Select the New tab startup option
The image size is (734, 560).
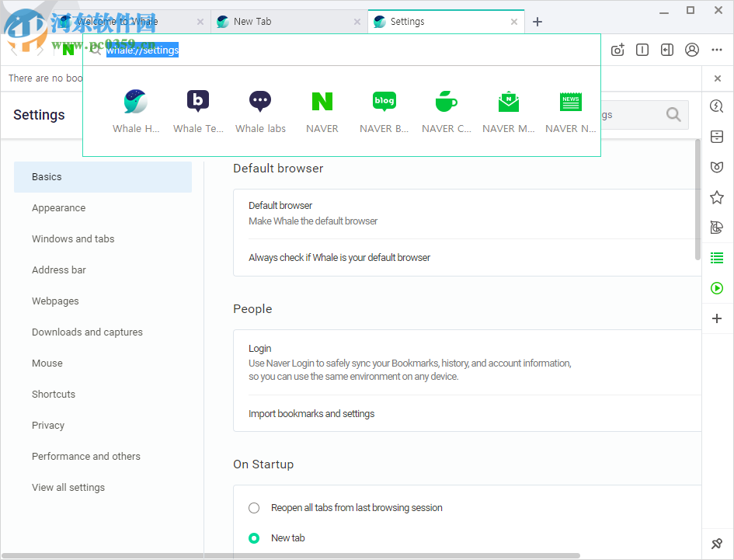[x=254, y=538]
